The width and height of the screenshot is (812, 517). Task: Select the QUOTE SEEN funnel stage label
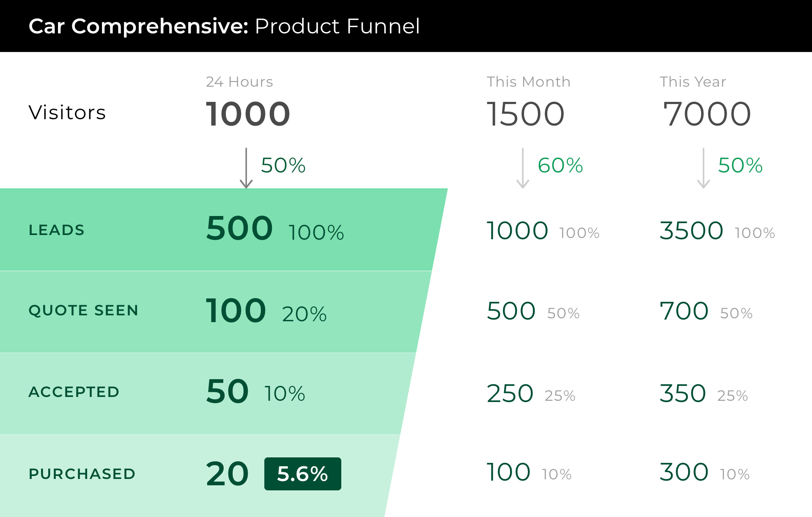(83, 310)
